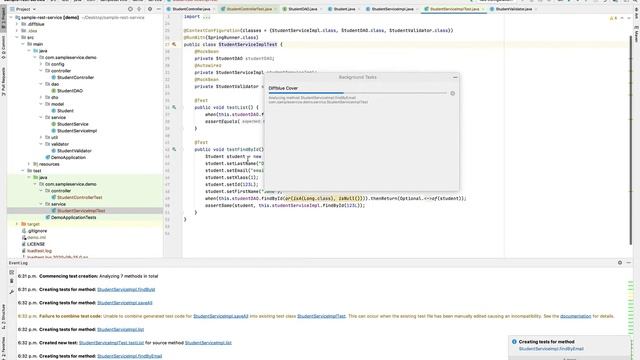The height and width of the screenshot is (360, 640).
Task: Switch to Student.java tab
Action: [344, 9]
